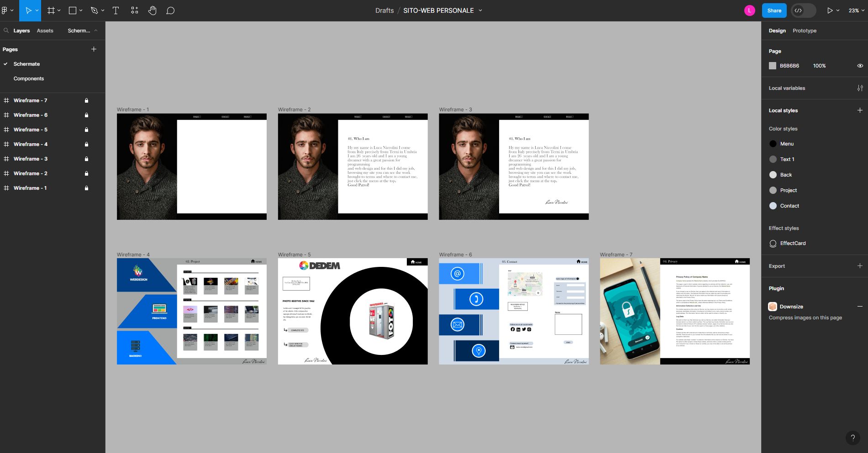
Task: Open the Resources tool
Action: [x=134, y=10]
